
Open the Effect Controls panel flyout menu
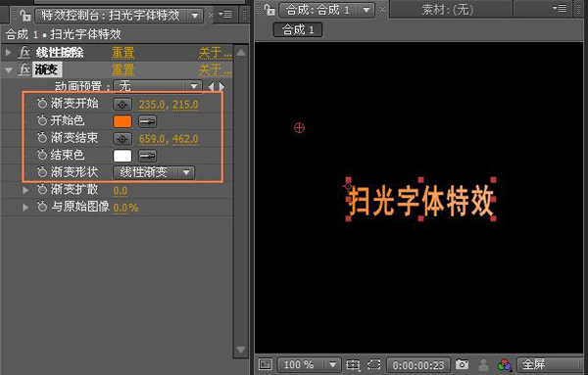(226, 15)
